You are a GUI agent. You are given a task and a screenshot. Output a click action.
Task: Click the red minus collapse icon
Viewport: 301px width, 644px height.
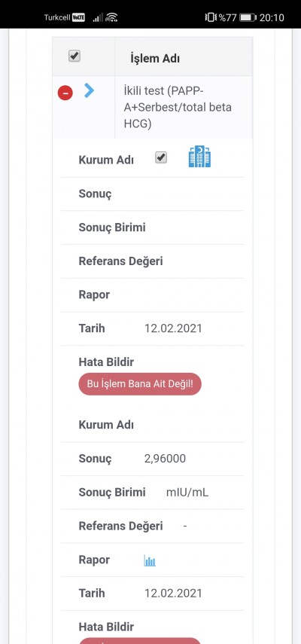point(65,93)
